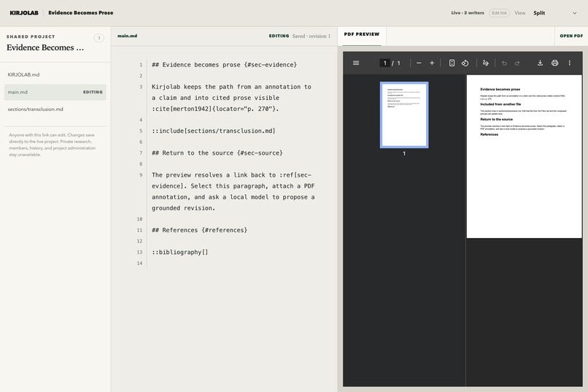
Task: Click the file count badge showing 3
Action: click(x=99, y=37)
